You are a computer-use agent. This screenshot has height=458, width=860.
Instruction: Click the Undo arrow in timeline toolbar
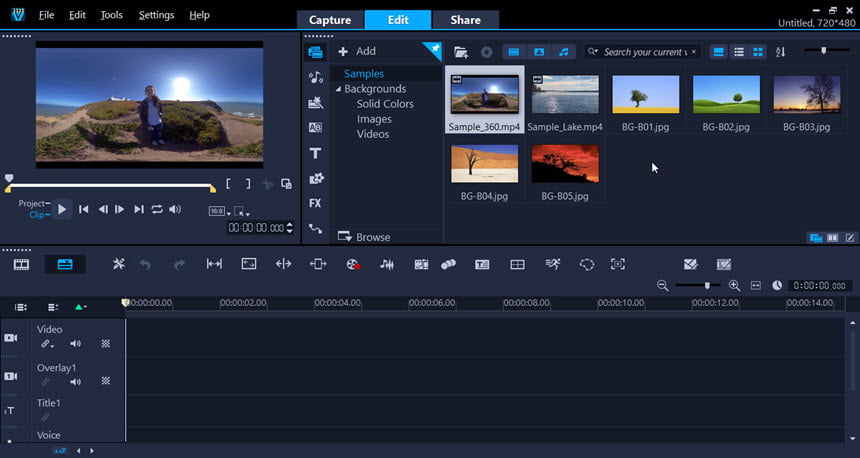pyautogui.click(x=145, y=265)
